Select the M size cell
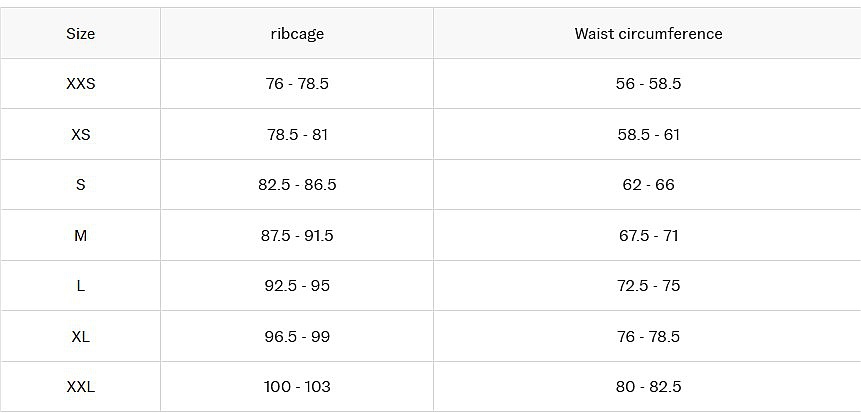This screenshot has height=413, width=861. coord(80,236)
